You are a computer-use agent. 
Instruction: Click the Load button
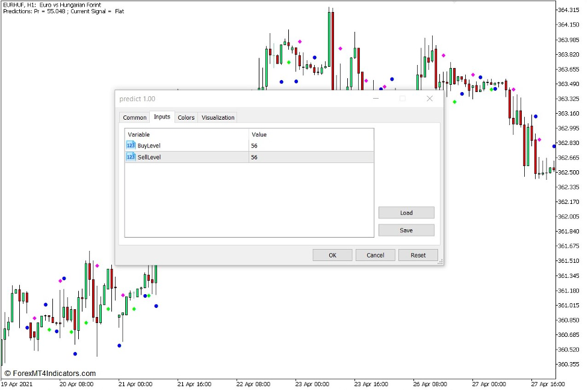click(x=406, y=212)
